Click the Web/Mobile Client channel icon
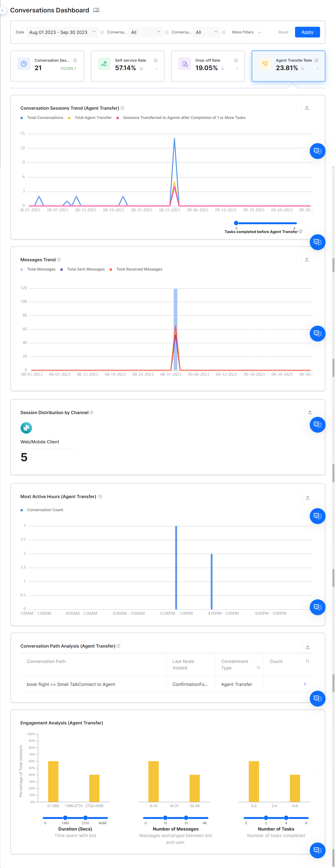The width and height of the screenshot is (335, 868). [26, 428]
